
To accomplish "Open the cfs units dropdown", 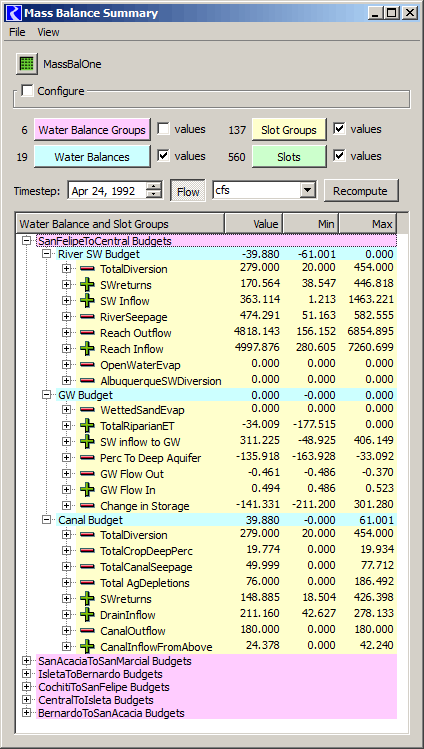I will 306,191.
